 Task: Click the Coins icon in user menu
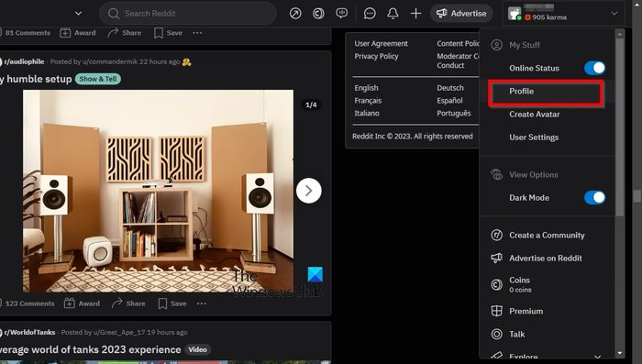click(497, 284)
